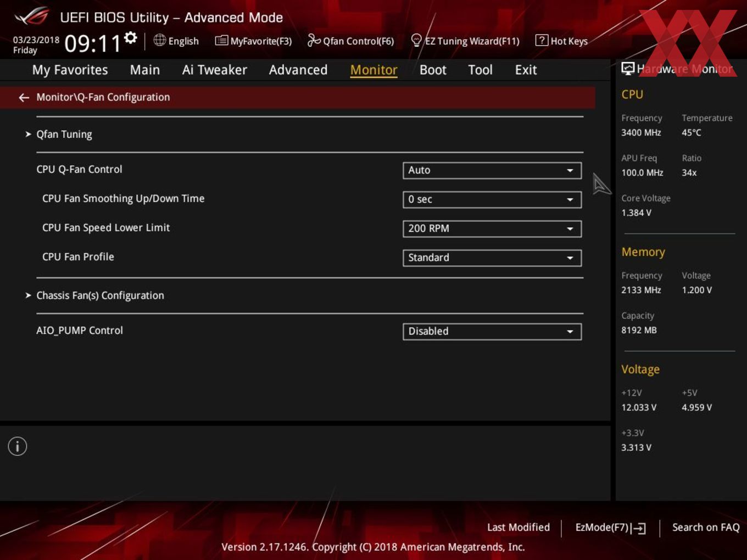Click the AIO_PUMP Control label

[x=80, y=331]
